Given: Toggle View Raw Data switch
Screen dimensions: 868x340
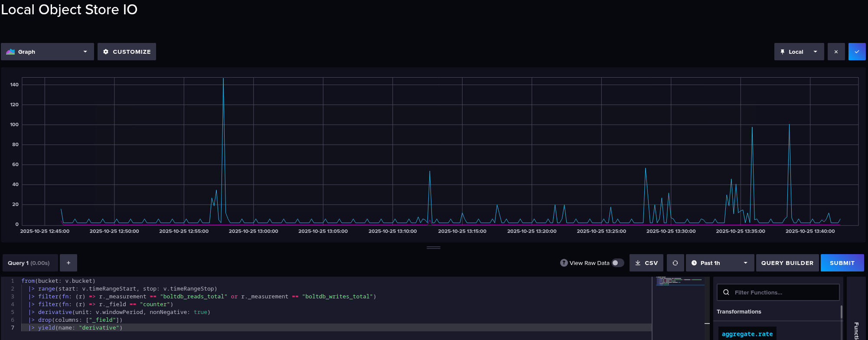Looking at the screenshot, I should (x=617, y=263).
